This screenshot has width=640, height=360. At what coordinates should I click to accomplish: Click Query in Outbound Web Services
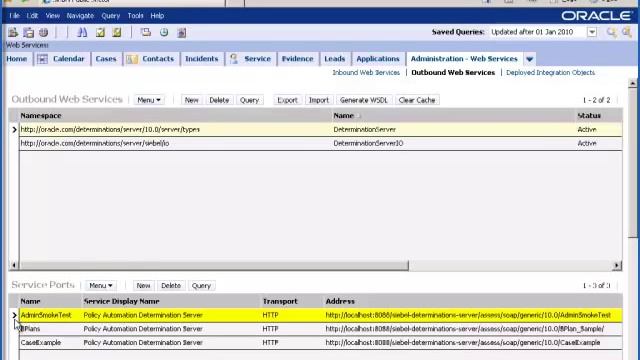[249, 100]
